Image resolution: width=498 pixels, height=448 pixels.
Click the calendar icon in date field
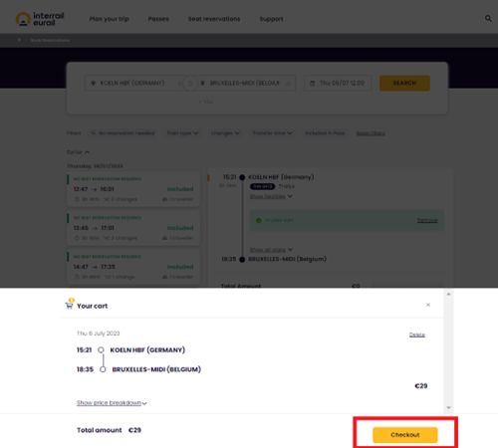(312, 84)
